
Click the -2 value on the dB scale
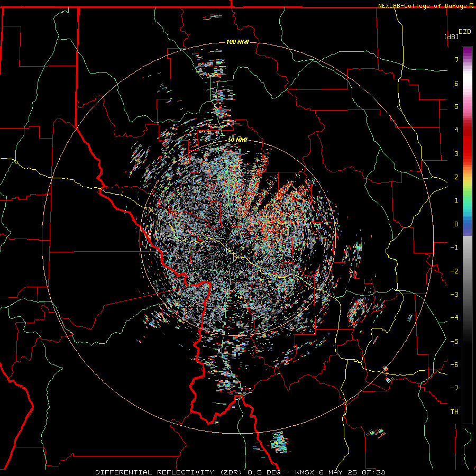454,271
